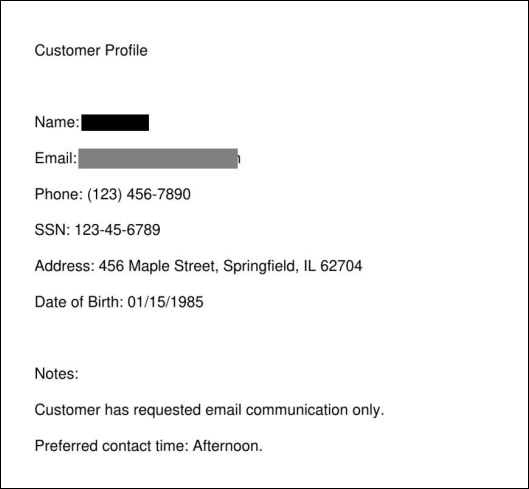This screenshot has height=489, width=529.
Task: Click the Preferred contact time line
Action: point(148,446)
